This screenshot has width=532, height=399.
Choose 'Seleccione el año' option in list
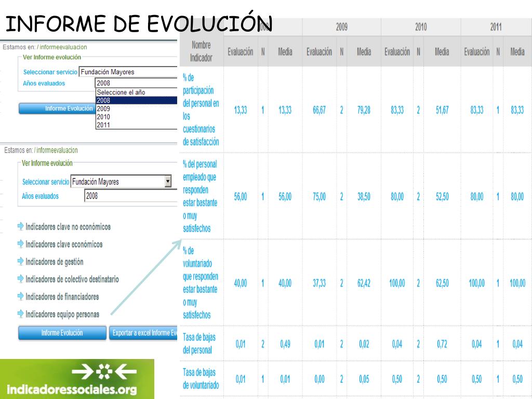[137, 92]
